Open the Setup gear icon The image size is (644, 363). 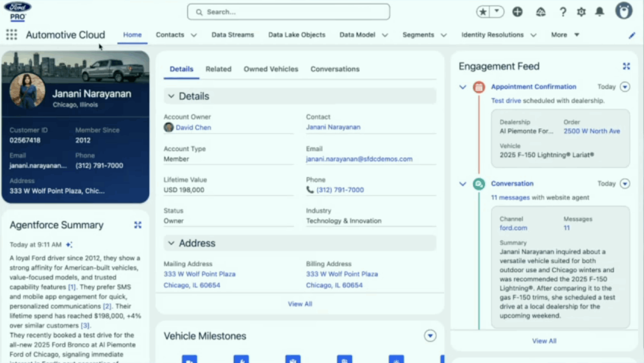[x=581, y=12]
